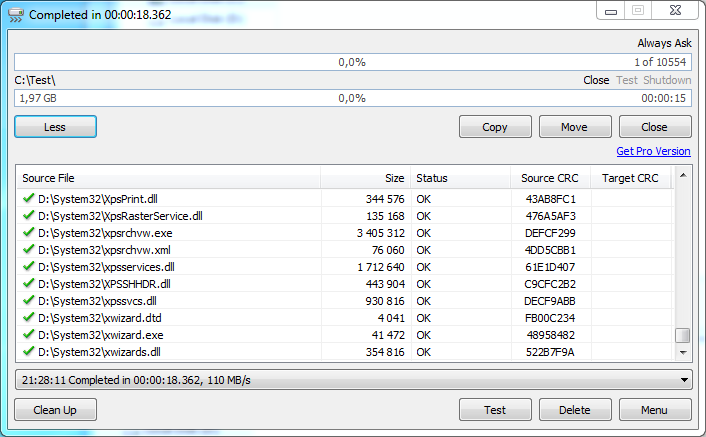Click the Clean Up button
The height and width of the screenshot is (437, 706).
point(55,410)
